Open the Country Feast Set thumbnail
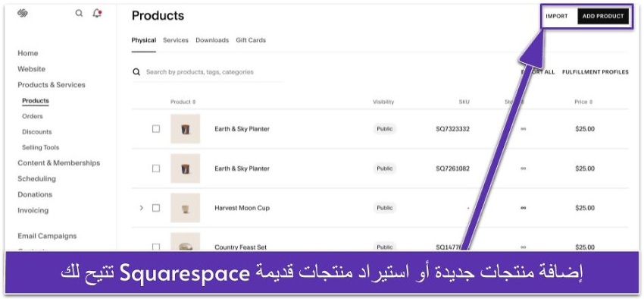This screenshot has height=299, width=644. coord(185,242)
